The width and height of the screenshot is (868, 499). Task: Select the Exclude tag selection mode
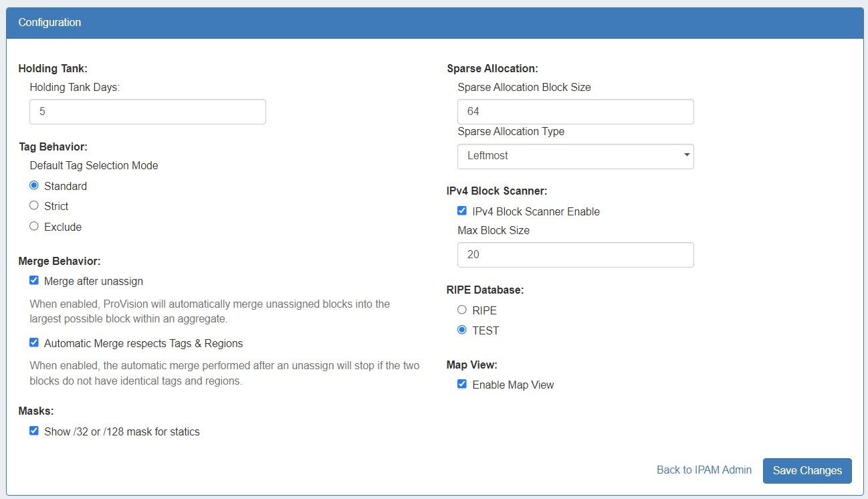(34, 227)
